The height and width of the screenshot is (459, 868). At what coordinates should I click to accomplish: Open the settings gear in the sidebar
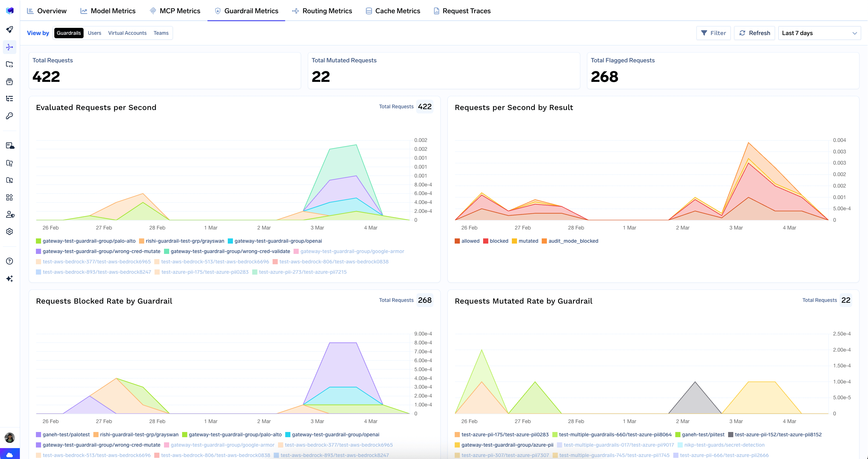(x=9, y=232)
